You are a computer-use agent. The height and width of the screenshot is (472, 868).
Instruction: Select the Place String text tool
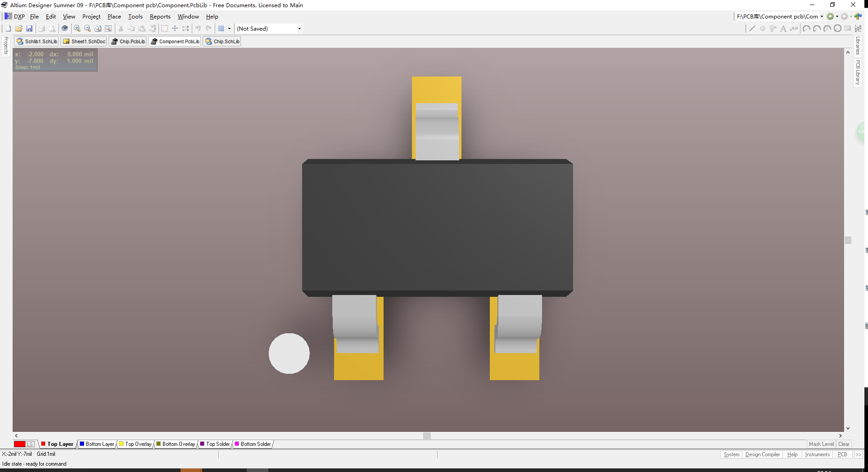point(783,28)
